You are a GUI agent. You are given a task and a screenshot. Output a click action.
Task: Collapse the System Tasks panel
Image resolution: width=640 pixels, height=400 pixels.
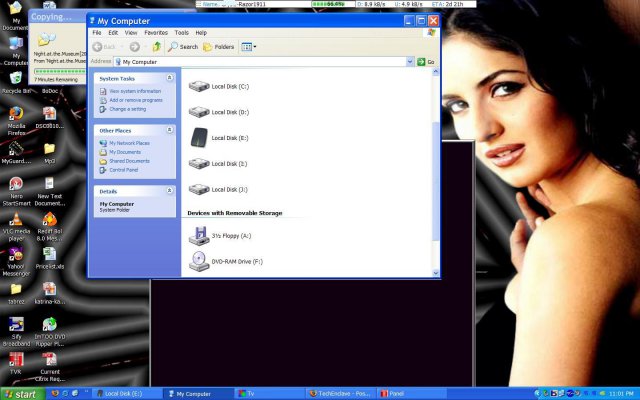[x=169, y=78]
